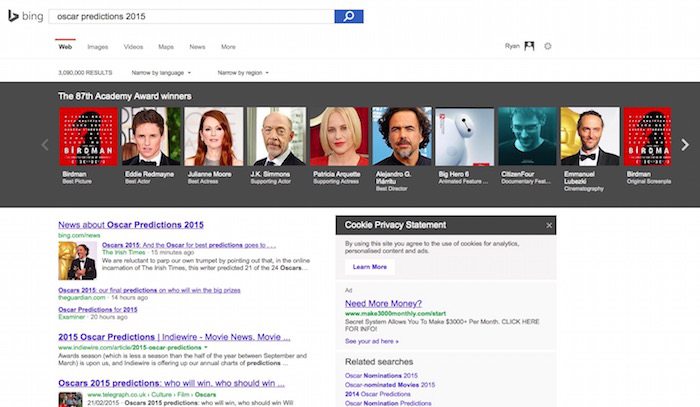Select the Birdman Best Picture thumbnail
The image size is (700, 407).
tap(88, 136)
